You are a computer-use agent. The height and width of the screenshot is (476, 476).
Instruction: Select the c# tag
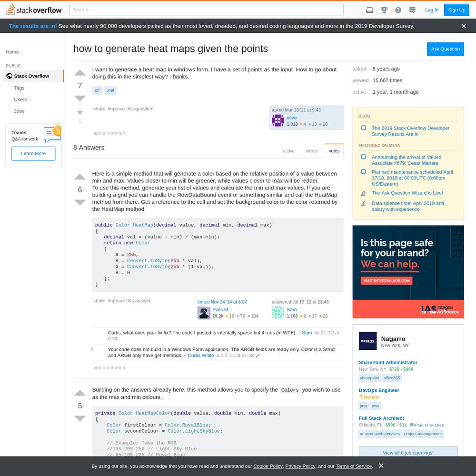pos(97,90)
